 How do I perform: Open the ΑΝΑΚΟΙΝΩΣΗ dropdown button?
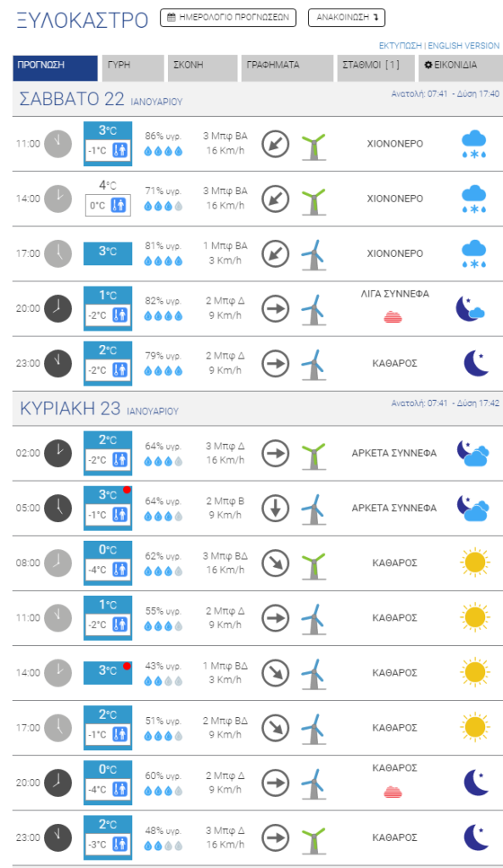(x=347, y=18)
